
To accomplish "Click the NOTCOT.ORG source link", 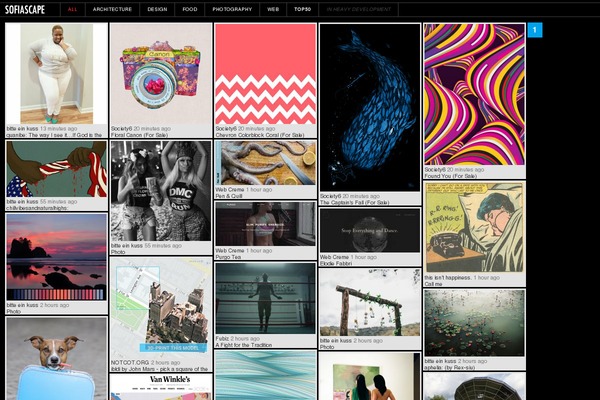I will pyautogui.click(x=130, y=362).
